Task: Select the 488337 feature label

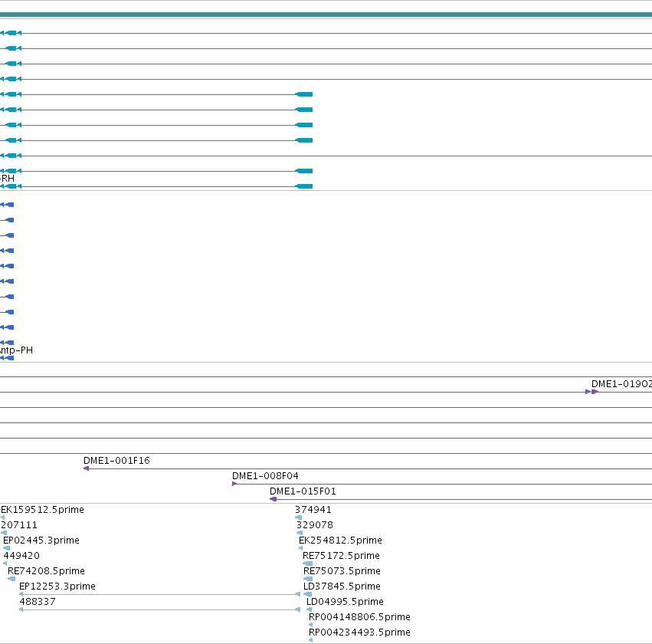Action: coord(38,602)
